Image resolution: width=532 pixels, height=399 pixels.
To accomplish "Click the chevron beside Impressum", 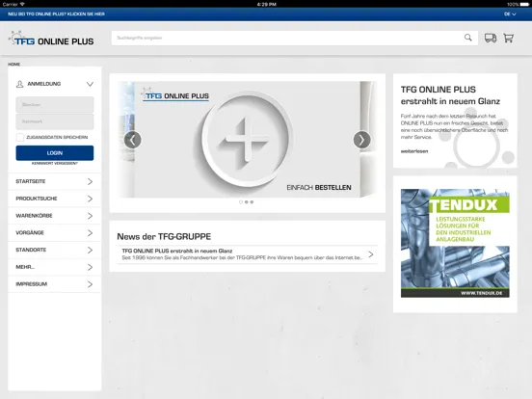I will click(90, 284).
